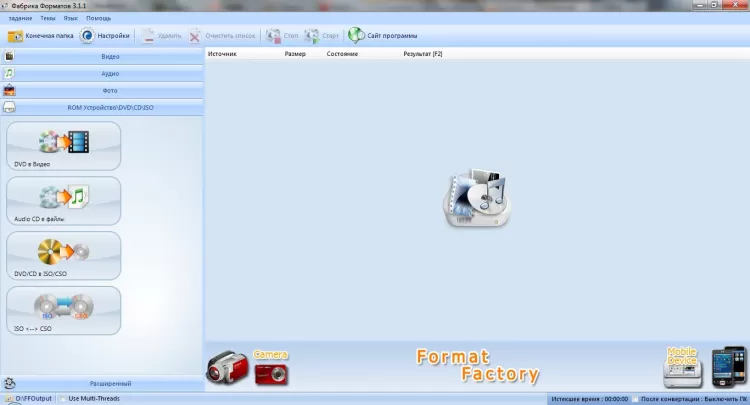Choose the DVD в Видео converter
This screenshot has height=405, width=750.
[x=64, y=146]
